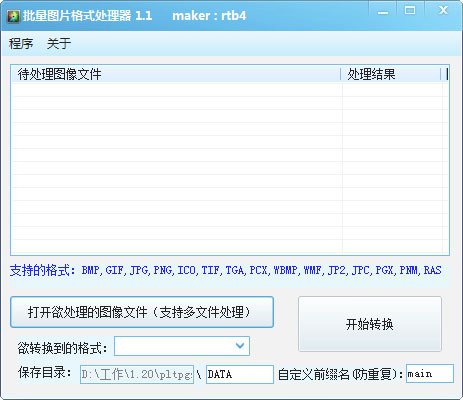
Task: Click the 保存目录 path field
Action: click(137, 374)
